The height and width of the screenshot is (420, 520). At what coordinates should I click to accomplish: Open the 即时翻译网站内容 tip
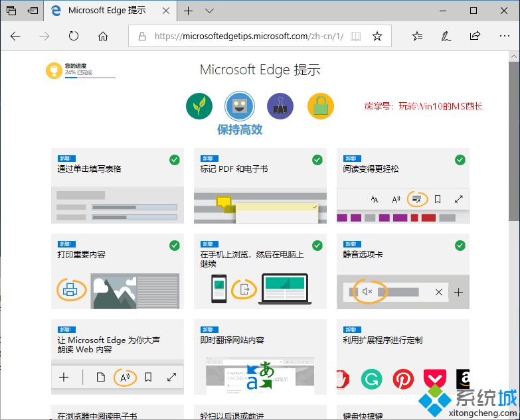260,357
